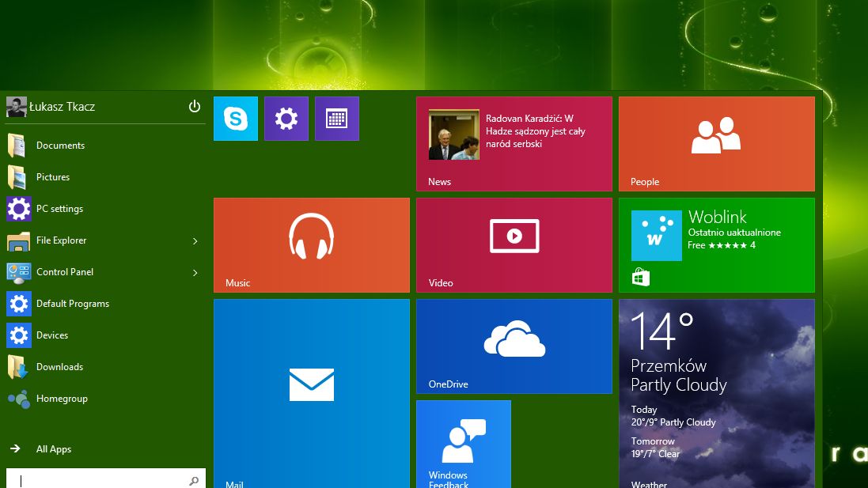Open the OneDrive cloud tile
The width and height of the screenshot is (868, 488).
click(x=514, y=346)
